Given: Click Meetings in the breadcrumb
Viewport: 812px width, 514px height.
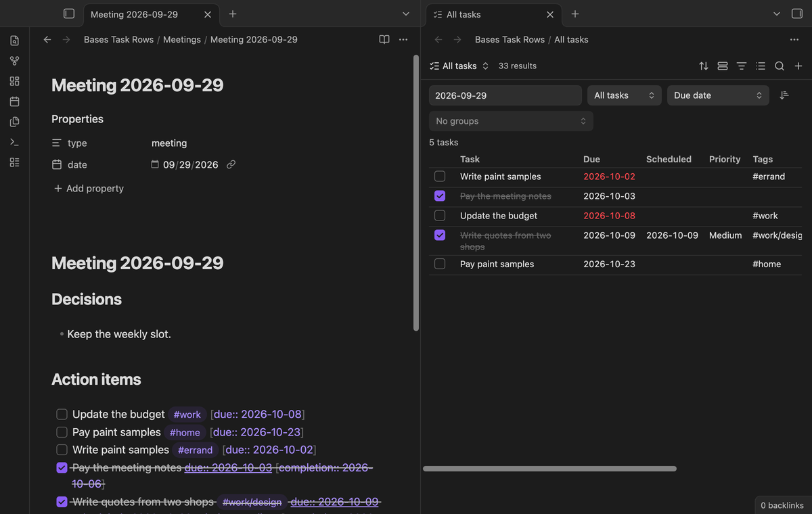Looking at the screenshot, I should (182, 39).
